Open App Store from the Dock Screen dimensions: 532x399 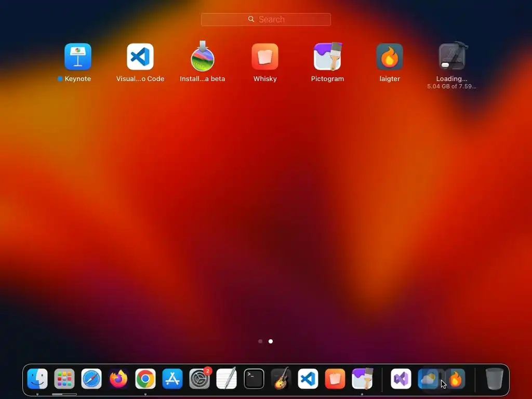tap(172, 379)
